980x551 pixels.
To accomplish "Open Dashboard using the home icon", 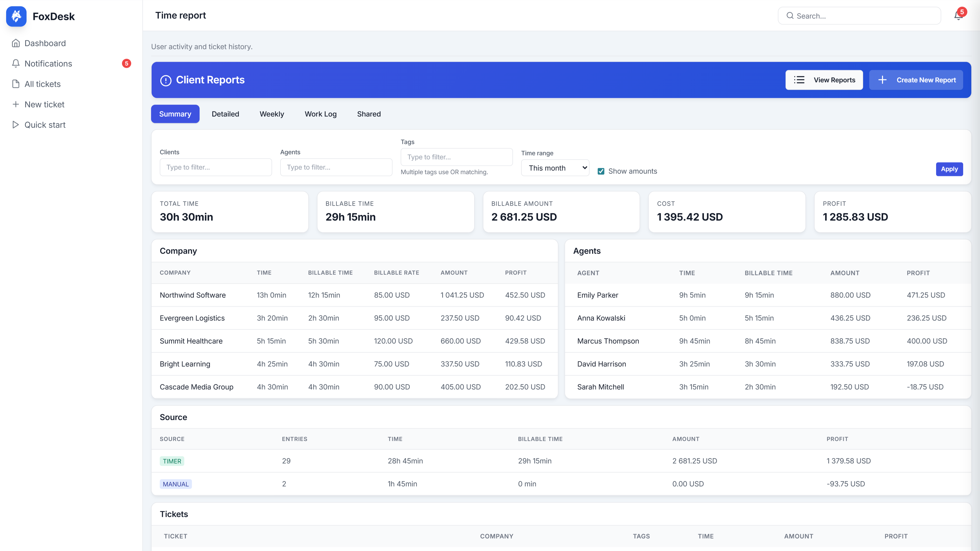I will [16, 43].
